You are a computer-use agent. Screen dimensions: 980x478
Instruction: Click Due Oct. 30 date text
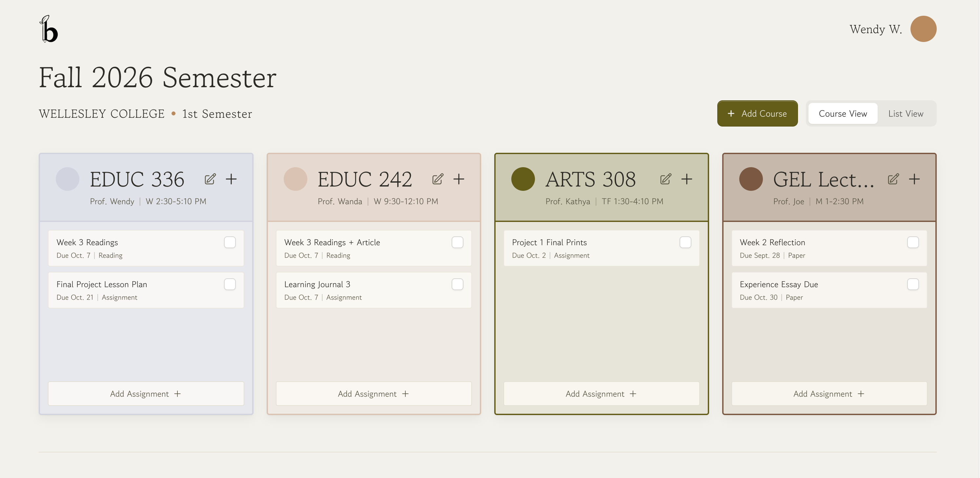pyautogui.click(x=759, y=297)
